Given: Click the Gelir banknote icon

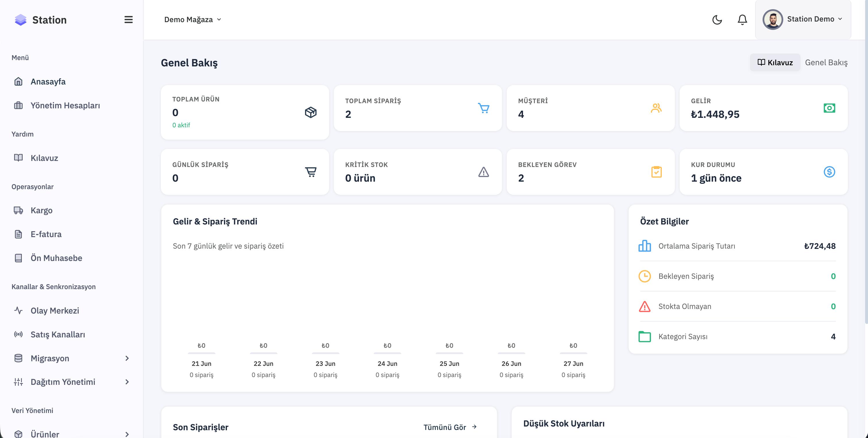Looking at the screenshot, I should (x=829, y=108).
